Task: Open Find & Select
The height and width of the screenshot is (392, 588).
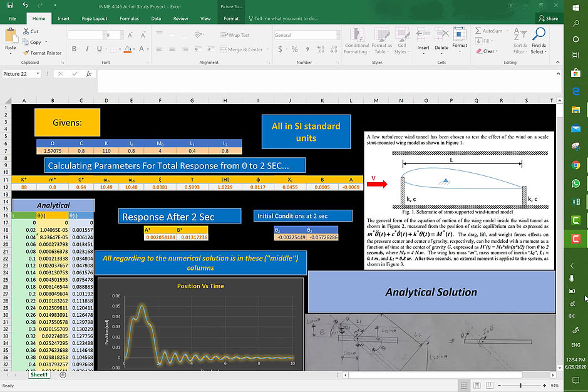Action: click(539, 41)
